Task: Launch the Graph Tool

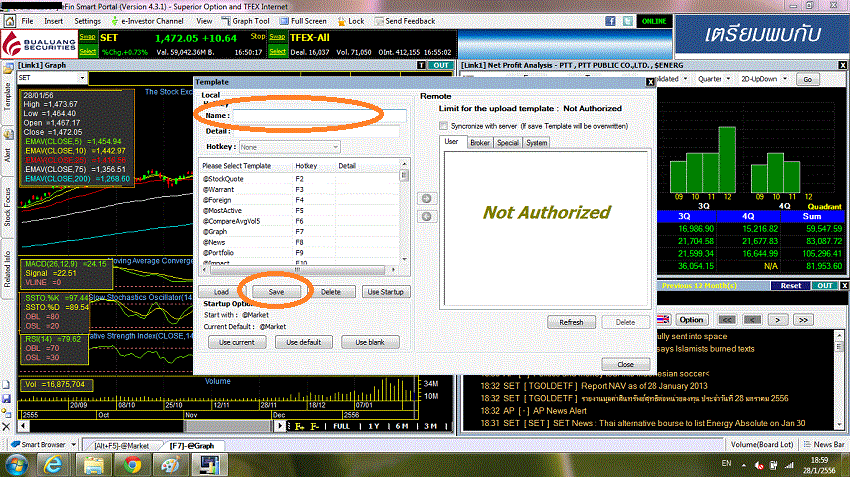Action: pos(246,21)
